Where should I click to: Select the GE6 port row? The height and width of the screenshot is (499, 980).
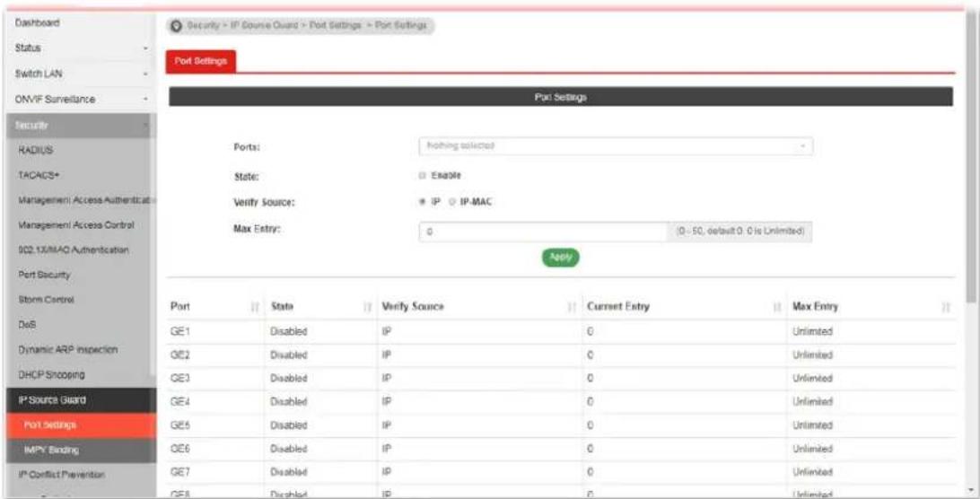point(561,449)
